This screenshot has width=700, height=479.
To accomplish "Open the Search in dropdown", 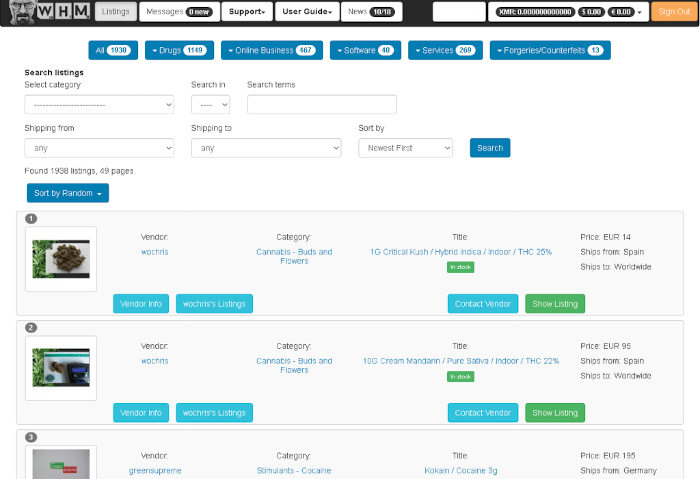I will click(x=210, y=104).
